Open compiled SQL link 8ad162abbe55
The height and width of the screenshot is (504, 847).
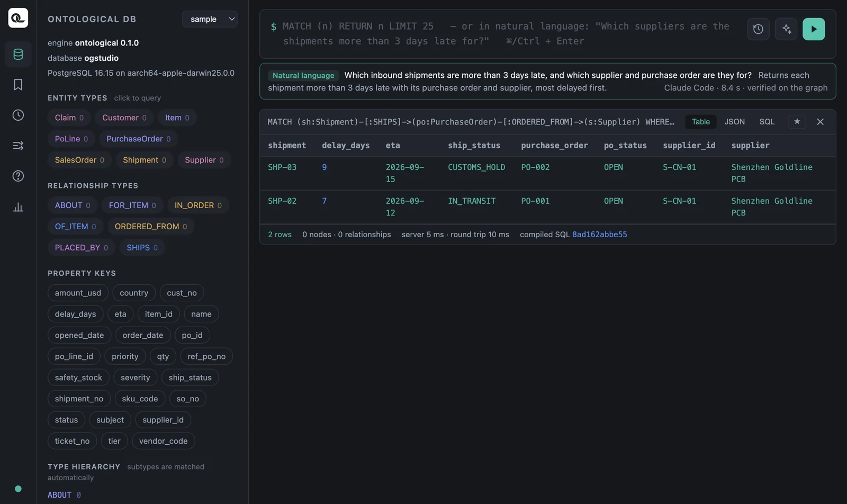(x=599, y=235)
